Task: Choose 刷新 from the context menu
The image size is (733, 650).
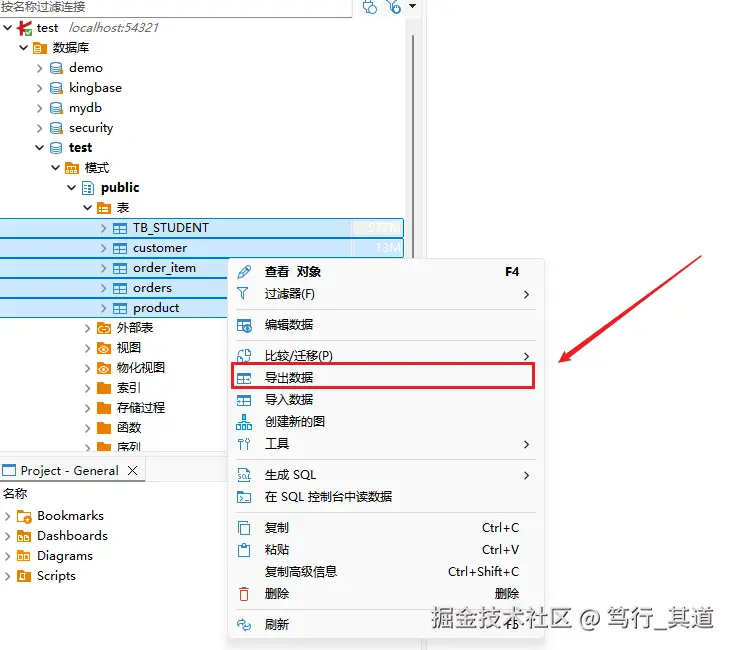Action: 385,625
